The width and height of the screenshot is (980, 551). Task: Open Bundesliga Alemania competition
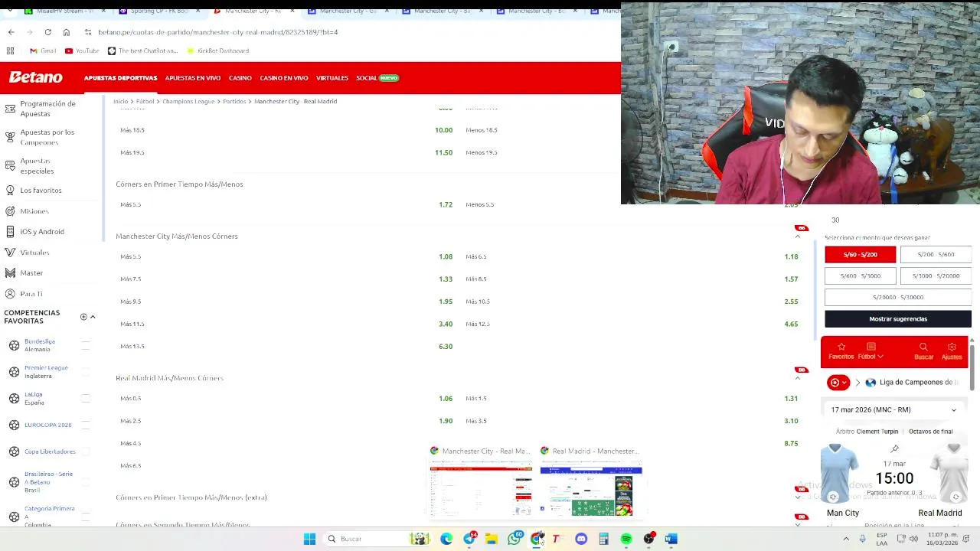[x=40, y=345]
